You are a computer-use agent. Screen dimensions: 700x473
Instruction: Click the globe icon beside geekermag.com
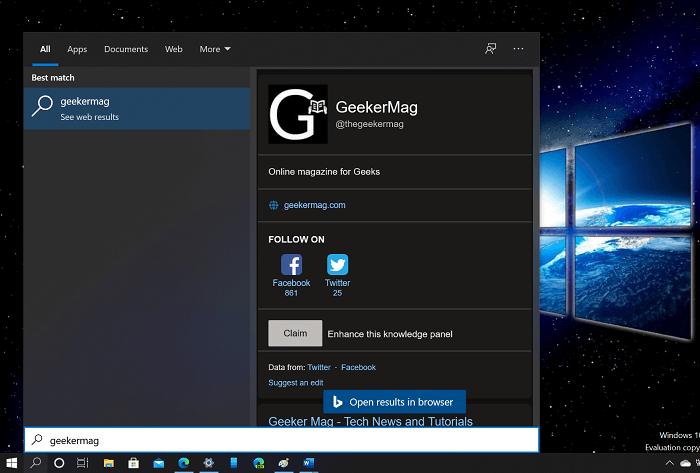(274, 205)
